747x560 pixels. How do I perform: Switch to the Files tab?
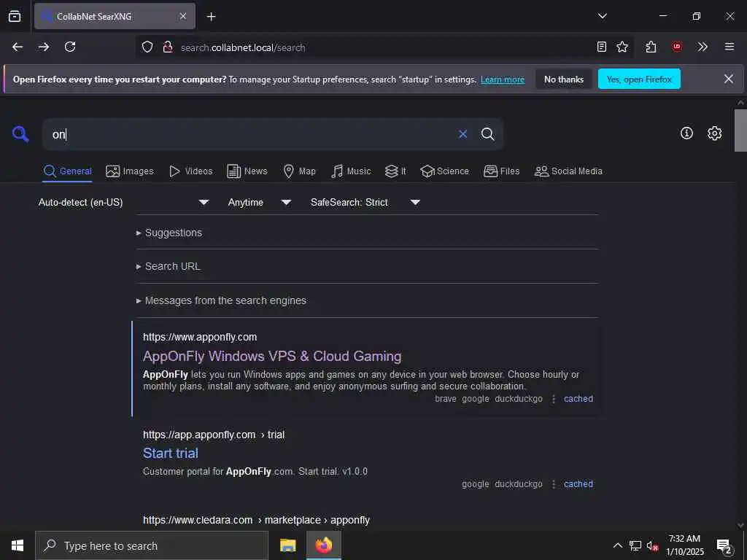(x=502, y=171)
